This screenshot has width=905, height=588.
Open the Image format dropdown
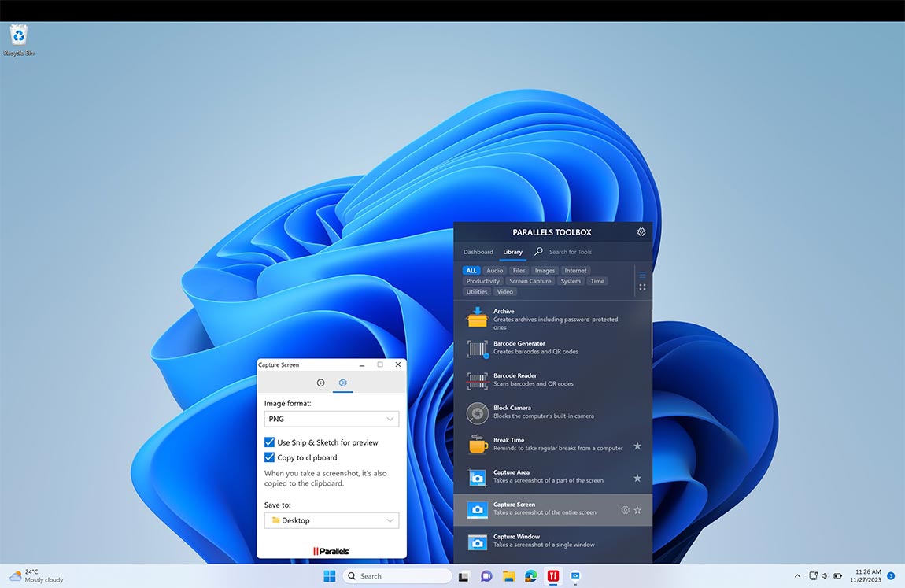coord(331,419)
